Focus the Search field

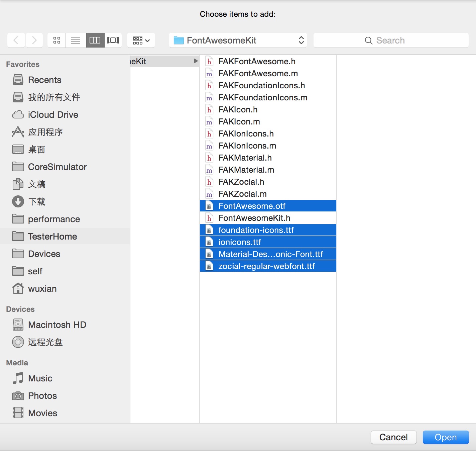click(x=391, y=40)
